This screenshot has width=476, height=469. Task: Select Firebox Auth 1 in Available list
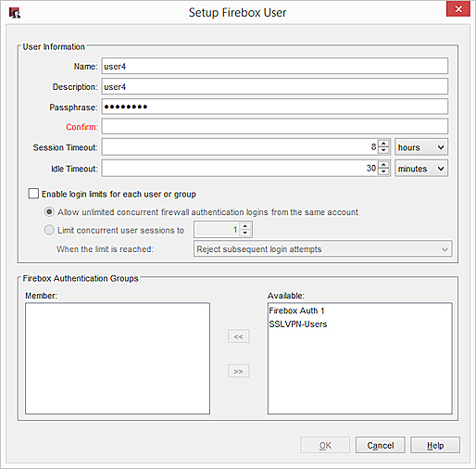tap(296, 311)
